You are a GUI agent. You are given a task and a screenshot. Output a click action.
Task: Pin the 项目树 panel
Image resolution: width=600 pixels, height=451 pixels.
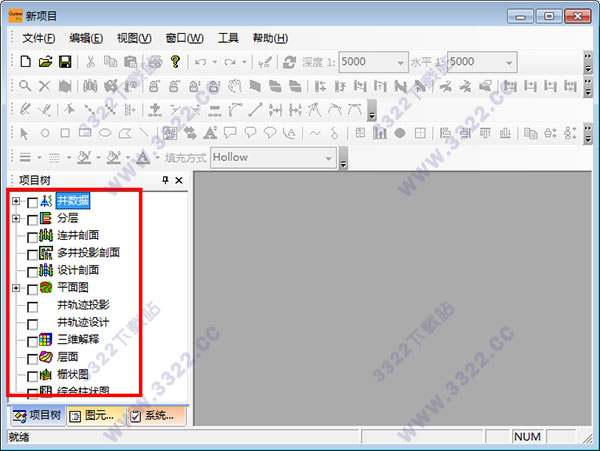[165, 181]
